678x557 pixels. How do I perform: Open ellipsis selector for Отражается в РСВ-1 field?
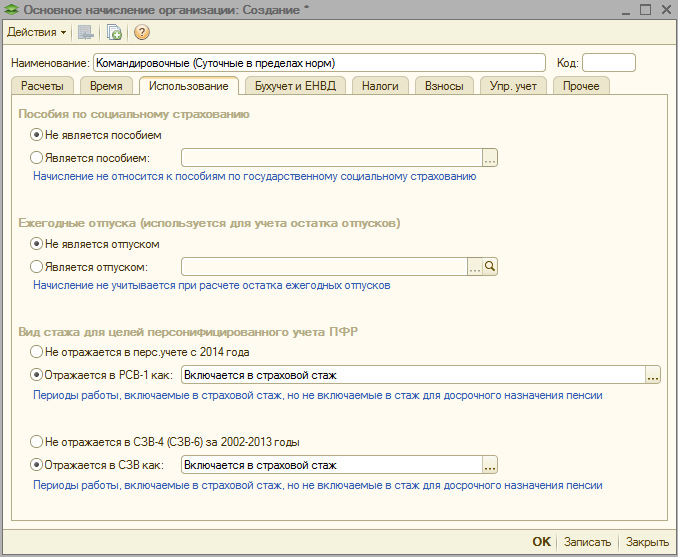(x=653, y=376)
